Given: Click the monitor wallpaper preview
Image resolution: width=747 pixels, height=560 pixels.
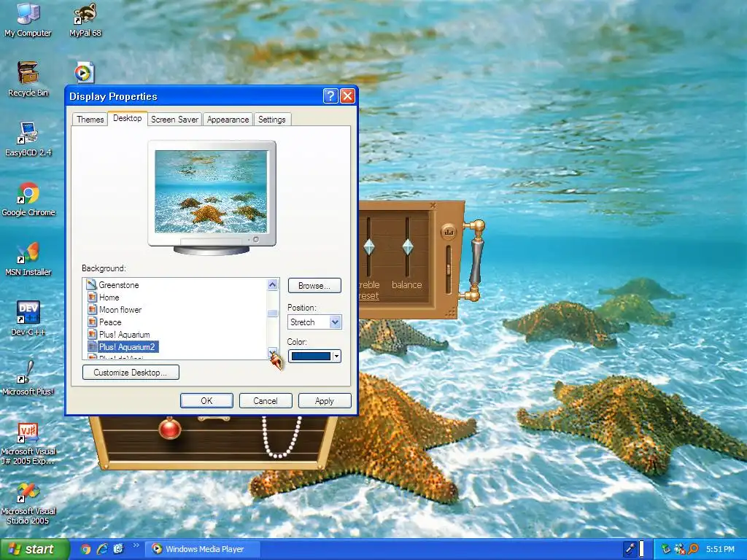Looking at the screenshot, I should pos(211,192).
